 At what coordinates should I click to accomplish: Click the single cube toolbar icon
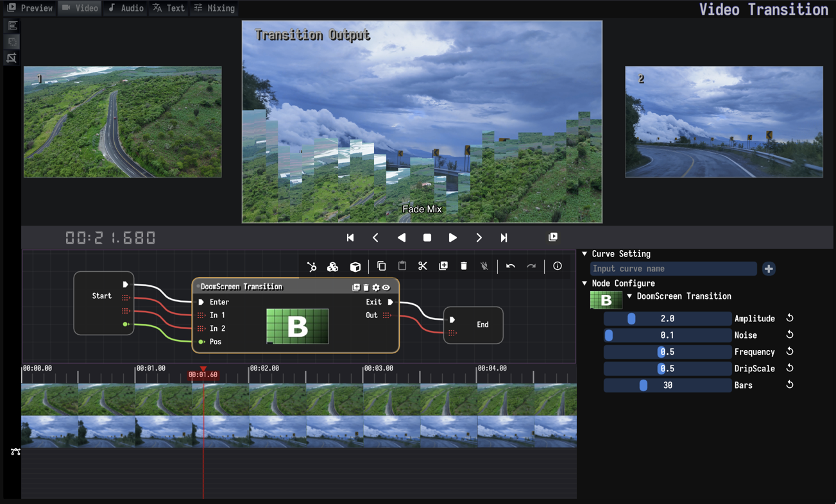pyautogui.click(x=355, y=267)
